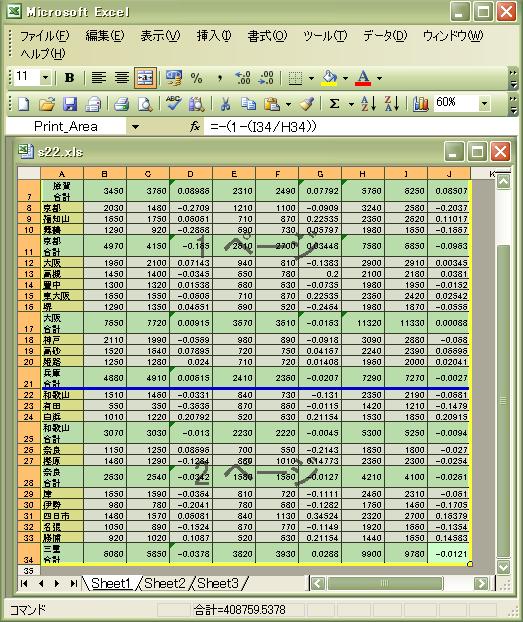Click horizontal scrollbar right arrow

click(x=481, y=584)
